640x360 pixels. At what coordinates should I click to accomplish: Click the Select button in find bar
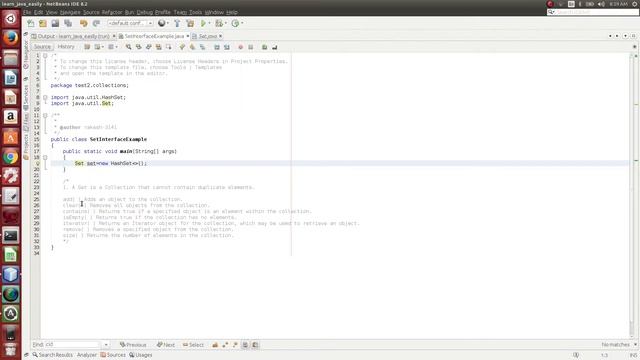pos(193,345)
